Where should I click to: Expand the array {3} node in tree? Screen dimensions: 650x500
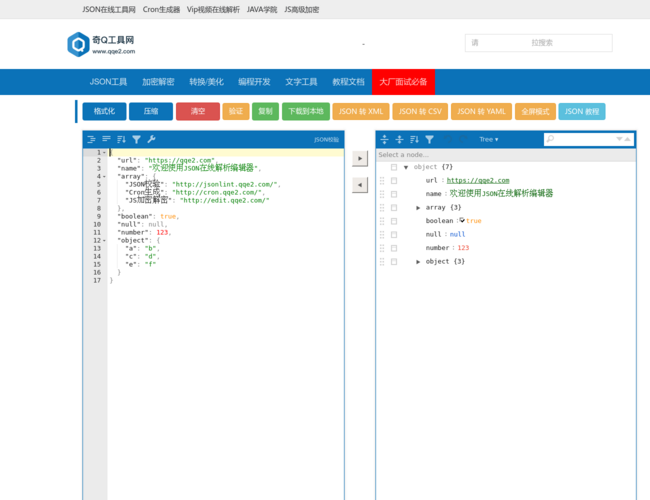tap(418, 207)
